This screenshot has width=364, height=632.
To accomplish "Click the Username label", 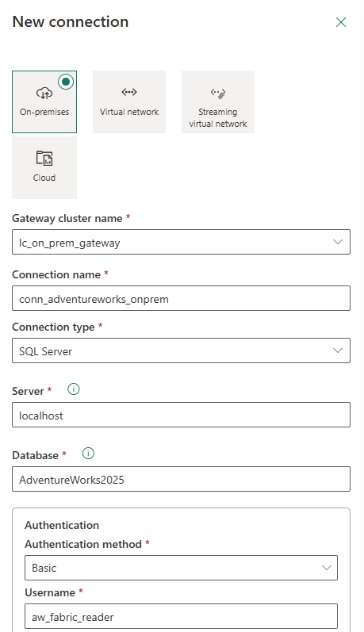I will [x=50, y=592].
